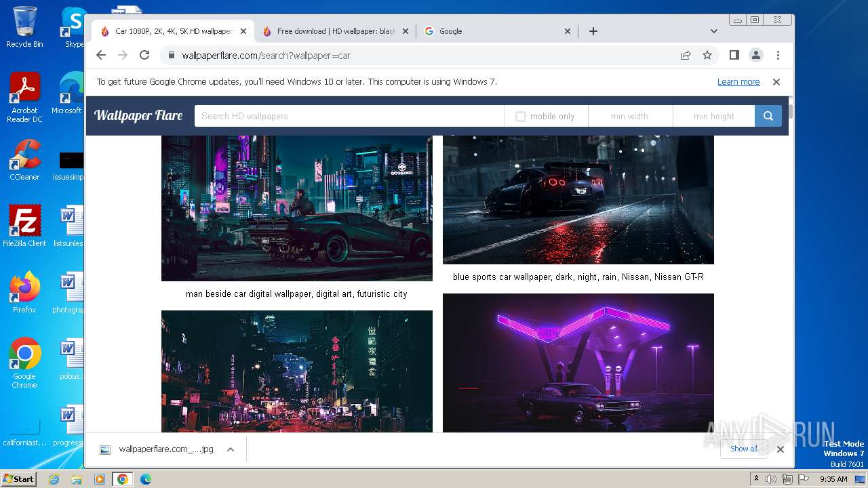Open Windows Explorer folder in taskbar
This screenshot has width=868, height=488.
coord(77,479)
